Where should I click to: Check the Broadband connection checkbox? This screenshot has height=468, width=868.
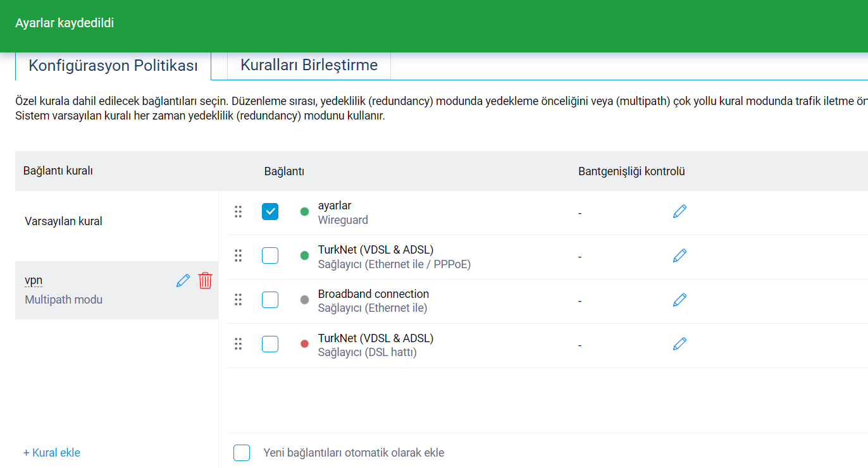tap(270, 300)
